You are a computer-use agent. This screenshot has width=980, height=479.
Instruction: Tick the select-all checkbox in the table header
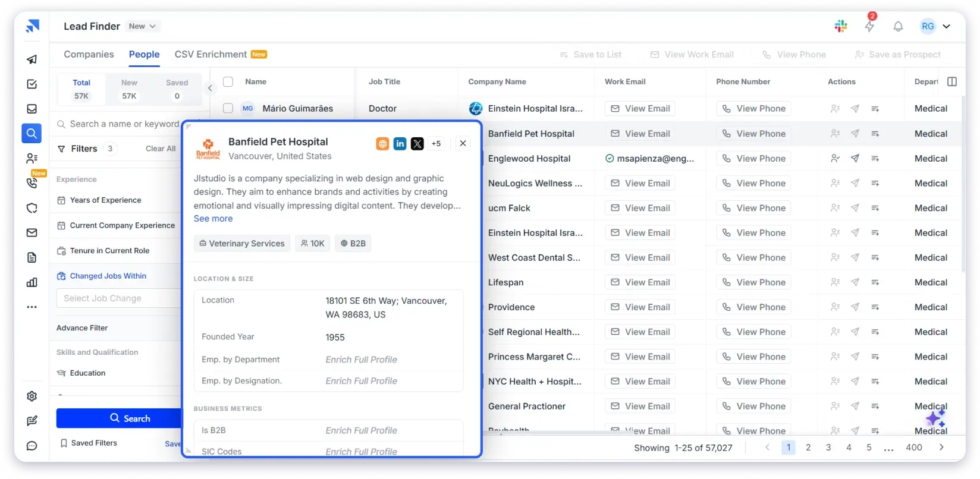point(228,81)
